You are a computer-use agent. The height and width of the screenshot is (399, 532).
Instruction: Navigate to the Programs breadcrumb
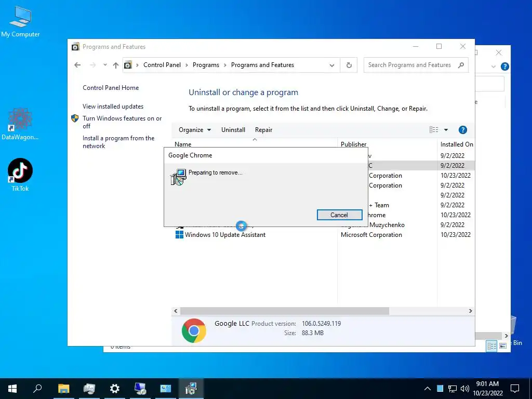206,65
